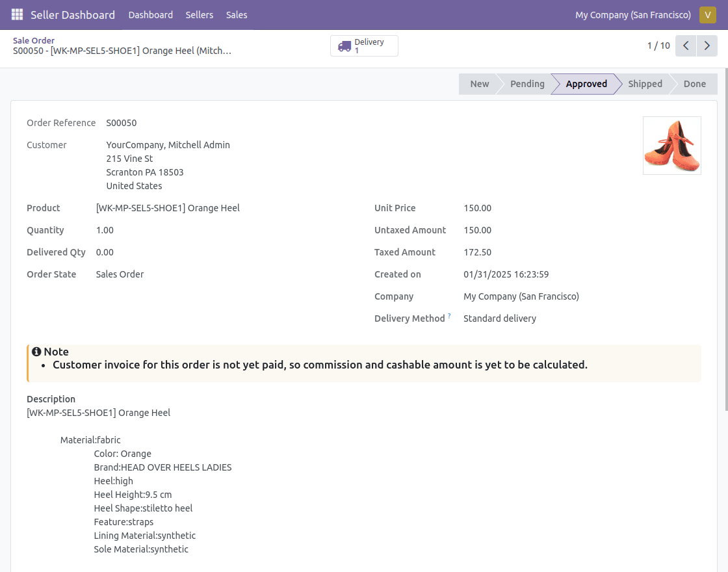Image resolution: width=728 pixels, height=572 pixels.
Task: Click the V user avatar
Action: 708,14
